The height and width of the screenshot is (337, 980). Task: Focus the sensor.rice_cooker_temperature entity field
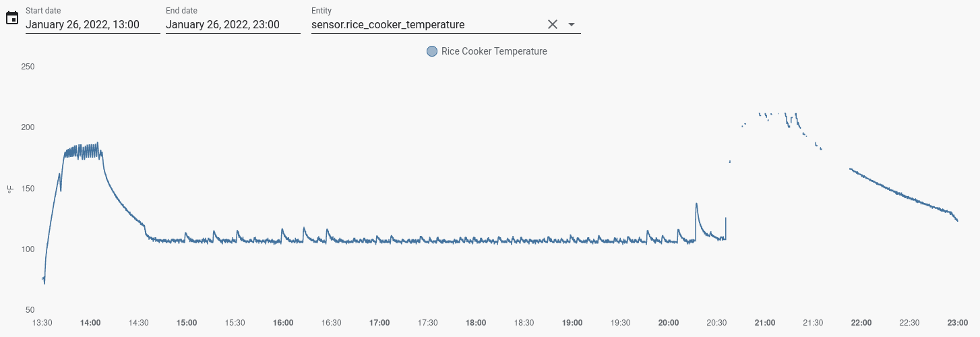pos(425,25)
